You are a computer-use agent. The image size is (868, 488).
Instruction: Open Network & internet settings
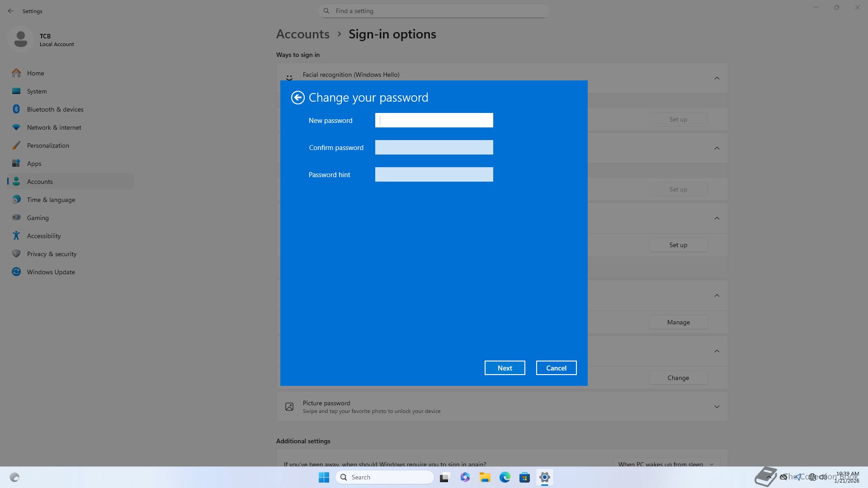pos(54,127)
